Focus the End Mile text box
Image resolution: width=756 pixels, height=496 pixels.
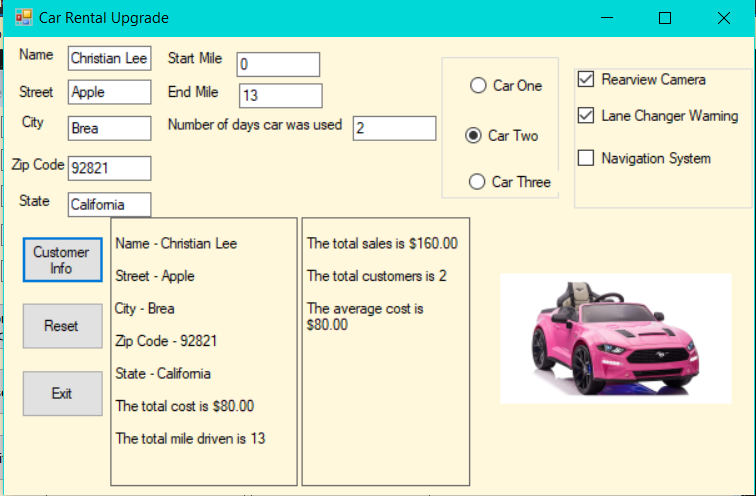tap(280, 96)
